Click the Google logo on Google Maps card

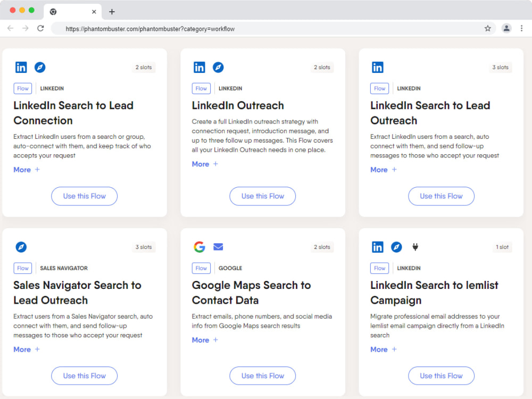pyautogui.click(x=199, y=247)
